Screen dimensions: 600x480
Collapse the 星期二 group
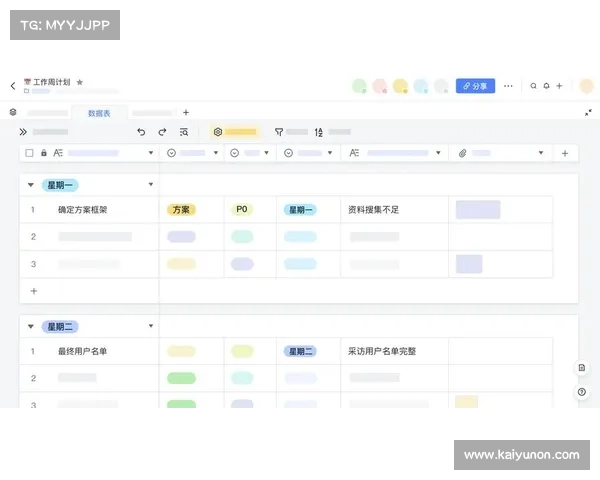point(31,327)
